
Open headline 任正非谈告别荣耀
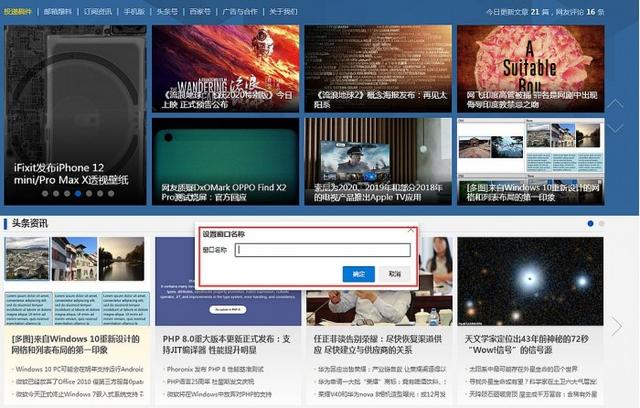[x=378, y=344]
